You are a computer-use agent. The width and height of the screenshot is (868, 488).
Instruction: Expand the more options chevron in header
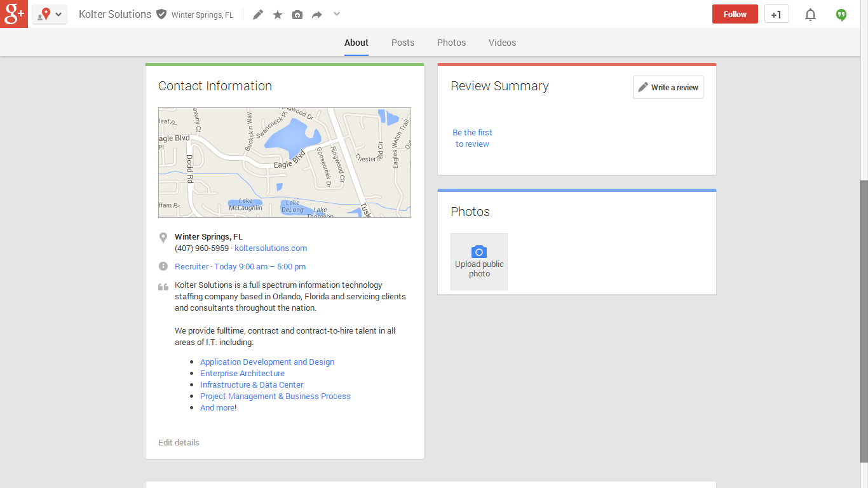pyautogui.click(x=337, y=14)
